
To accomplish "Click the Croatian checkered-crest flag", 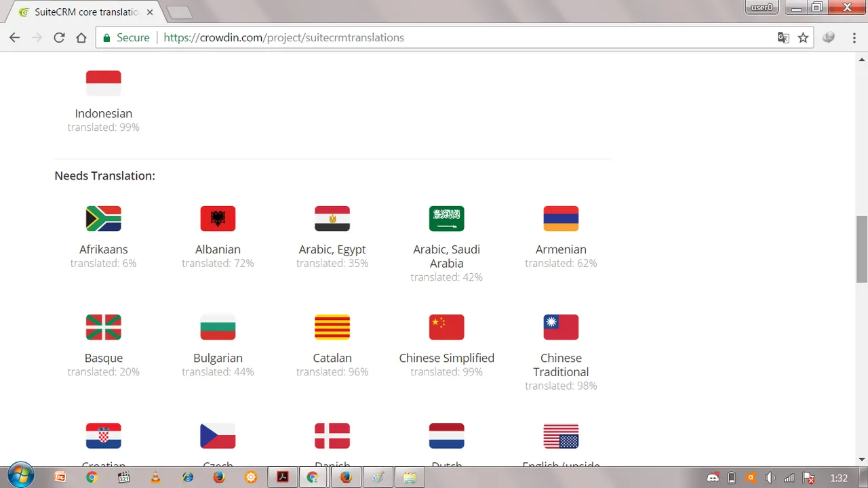I will pos(104,436).
